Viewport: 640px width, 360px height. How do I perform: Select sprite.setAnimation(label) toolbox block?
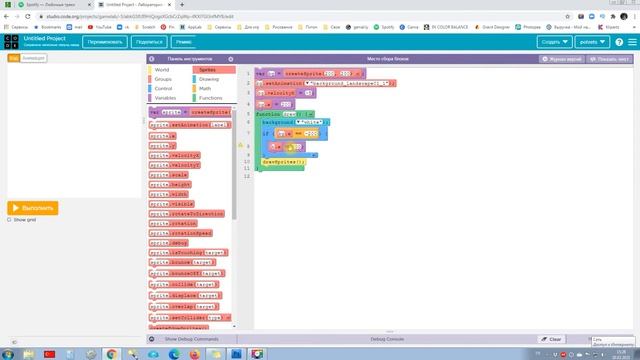(x=190, y=125)
